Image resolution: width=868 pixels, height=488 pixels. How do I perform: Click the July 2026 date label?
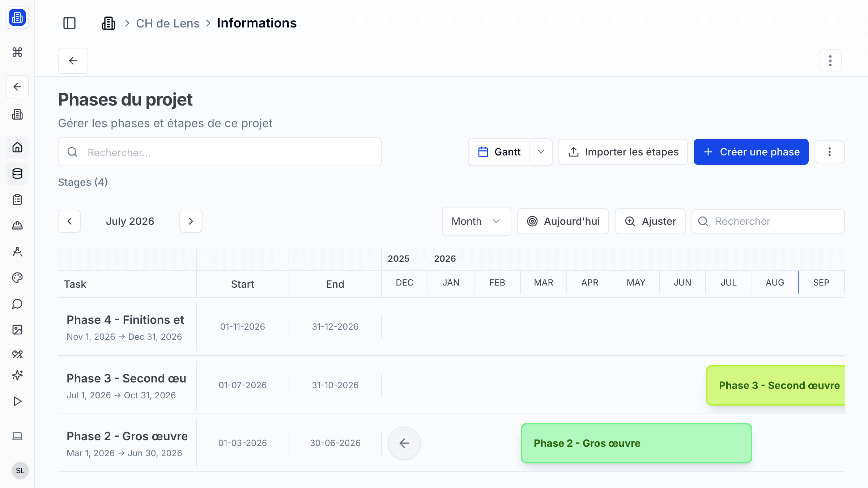click(130, 221)
